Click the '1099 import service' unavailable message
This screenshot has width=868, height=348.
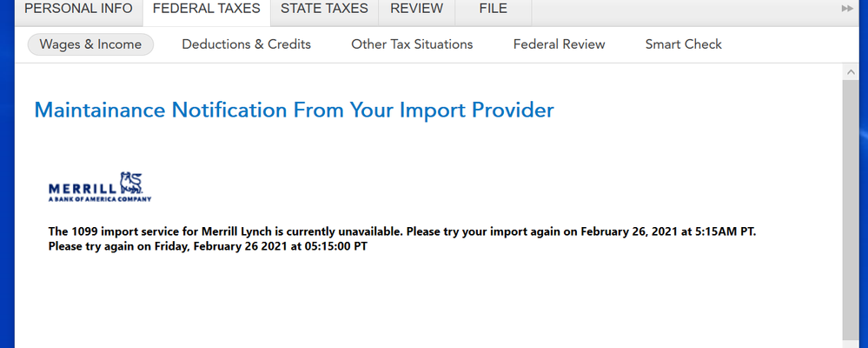tap(402, 231)
